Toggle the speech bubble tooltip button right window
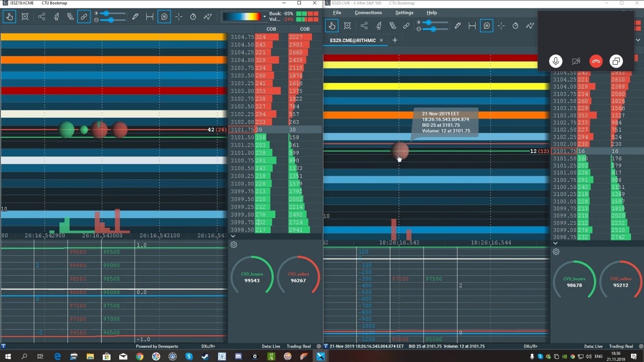Screen dimensions: 644x362 coord(487,26)
